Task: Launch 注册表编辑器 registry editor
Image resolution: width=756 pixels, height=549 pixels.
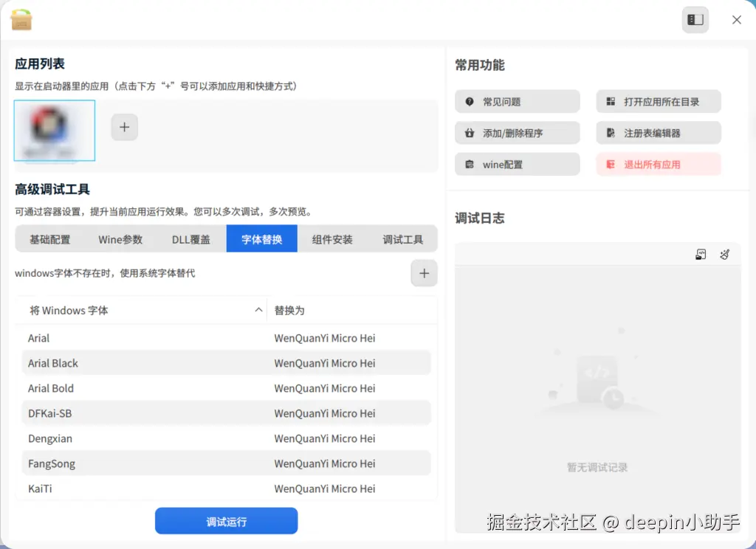Action: [659, 133]
